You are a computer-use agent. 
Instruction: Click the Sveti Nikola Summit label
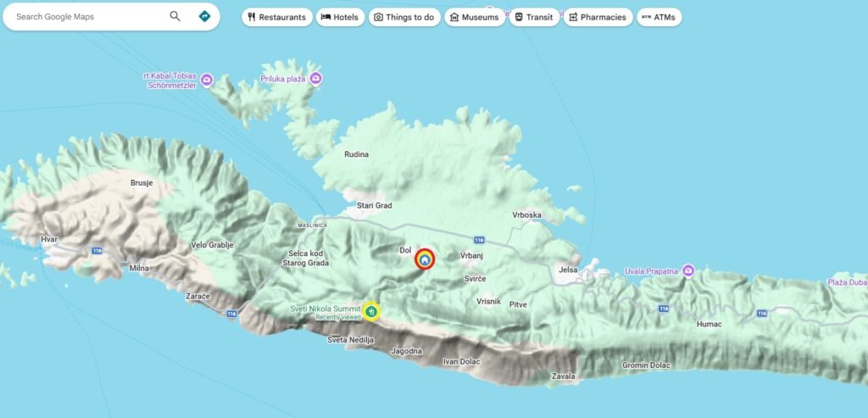(x=325, y=309)
